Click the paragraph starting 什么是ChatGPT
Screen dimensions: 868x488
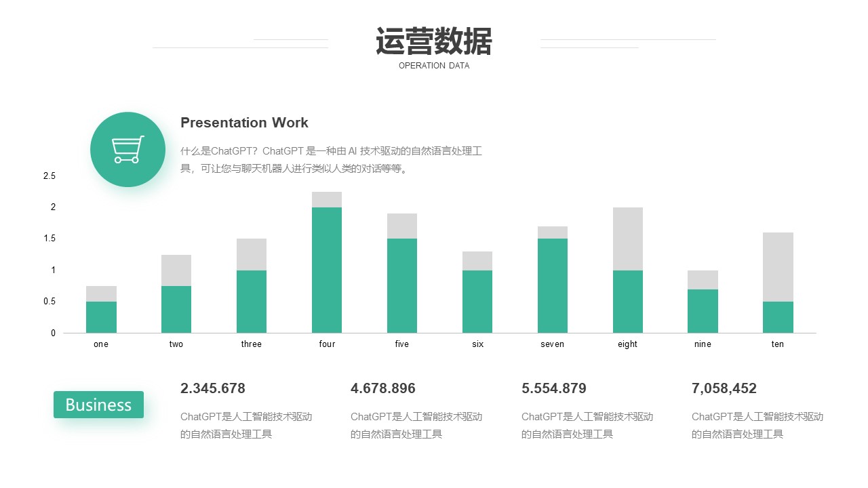click(x=331, y=159)
